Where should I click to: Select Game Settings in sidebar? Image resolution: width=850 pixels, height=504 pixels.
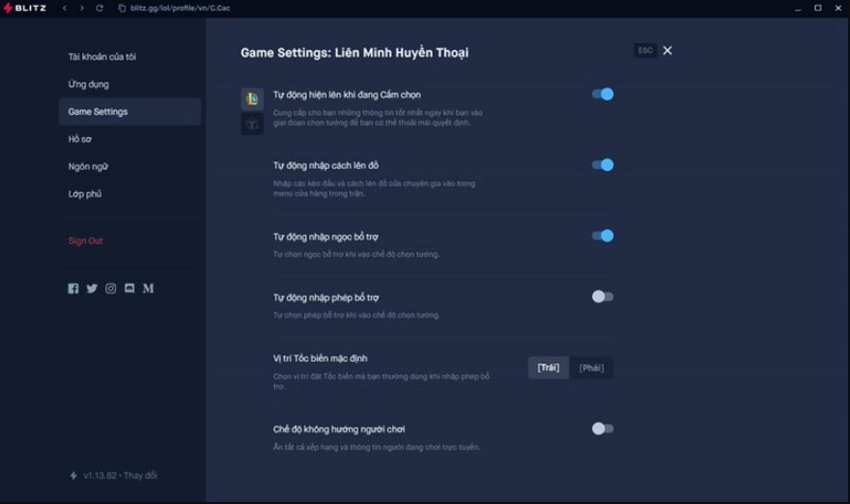point(129,112)
